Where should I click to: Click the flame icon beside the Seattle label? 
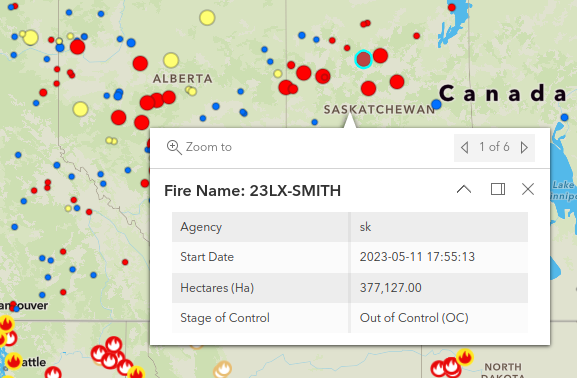pos(14,361)
